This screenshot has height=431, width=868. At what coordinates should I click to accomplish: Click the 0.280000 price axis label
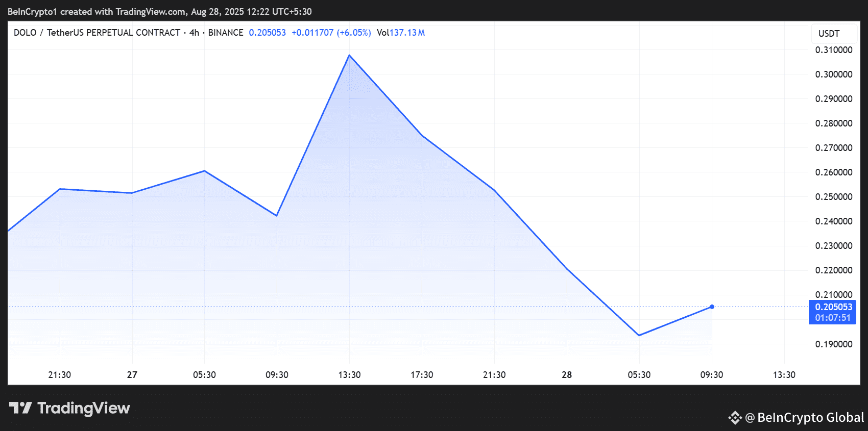[834, 123]
